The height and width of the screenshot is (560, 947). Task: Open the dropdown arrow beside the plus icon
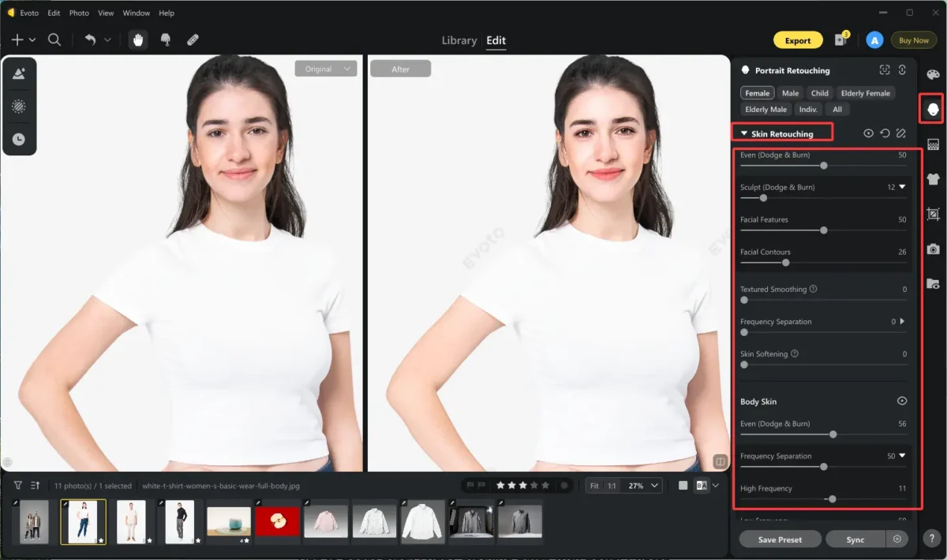(32, 40)
